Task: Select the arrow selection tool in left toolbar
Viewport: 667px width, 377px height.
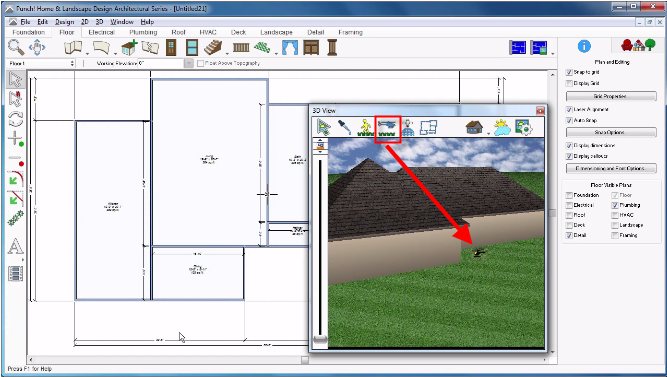Action: (15, 80)
